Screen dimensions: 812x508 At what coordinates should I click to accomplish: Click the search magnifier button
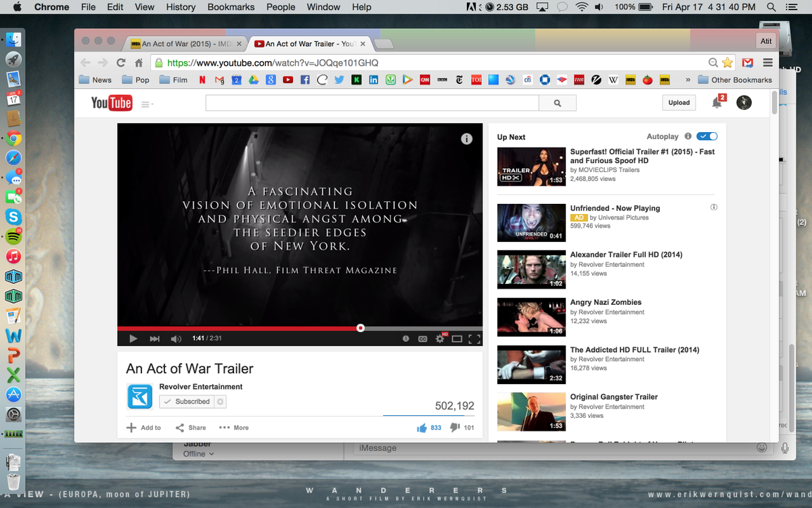(558, 103)
